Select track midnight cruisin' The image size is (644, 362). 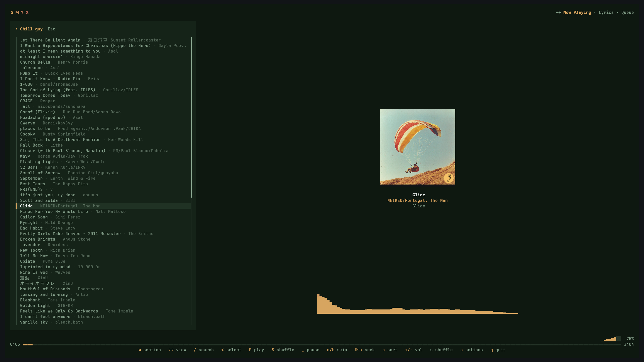click(x=104, y=57)
